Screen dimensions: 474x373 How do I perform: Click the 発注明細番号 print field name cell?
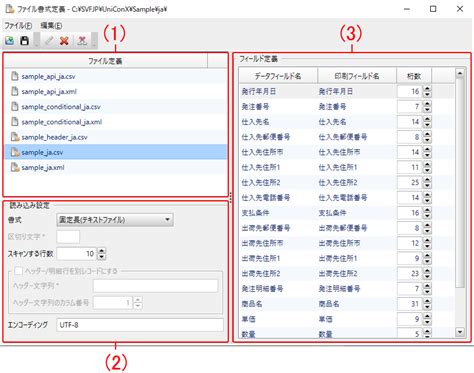point(357,289)
